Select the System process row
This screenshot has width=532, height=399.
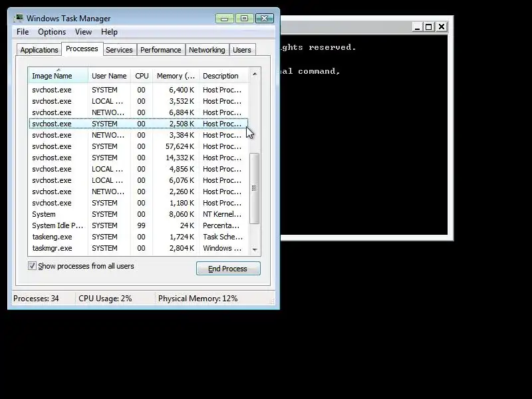(x=138, y=214)
